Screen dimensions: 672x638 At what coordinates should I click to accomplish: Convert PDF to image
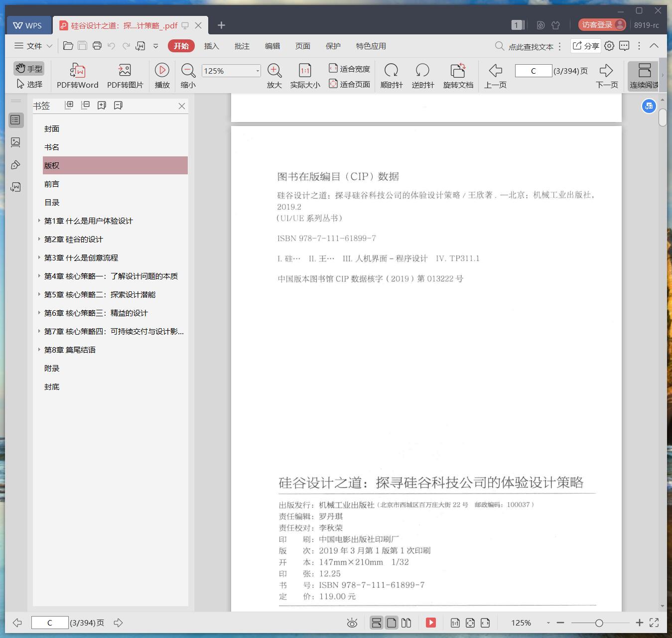point(125,76)
